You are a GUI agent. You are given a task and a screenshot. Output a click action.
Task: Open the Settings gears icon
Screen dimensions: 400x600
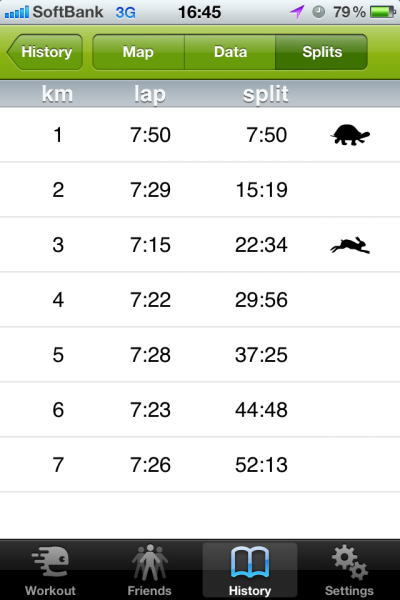pos(349,562)
